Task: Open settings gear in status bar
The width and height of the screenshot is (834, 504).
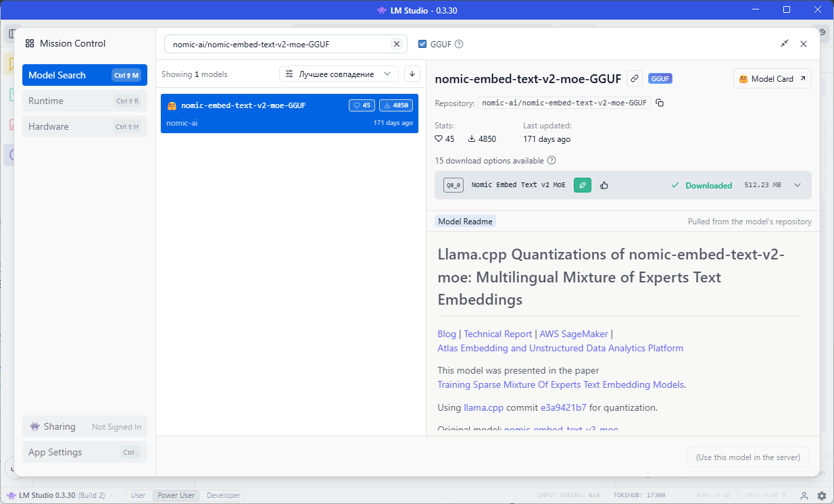Action: tap(822, 495)
